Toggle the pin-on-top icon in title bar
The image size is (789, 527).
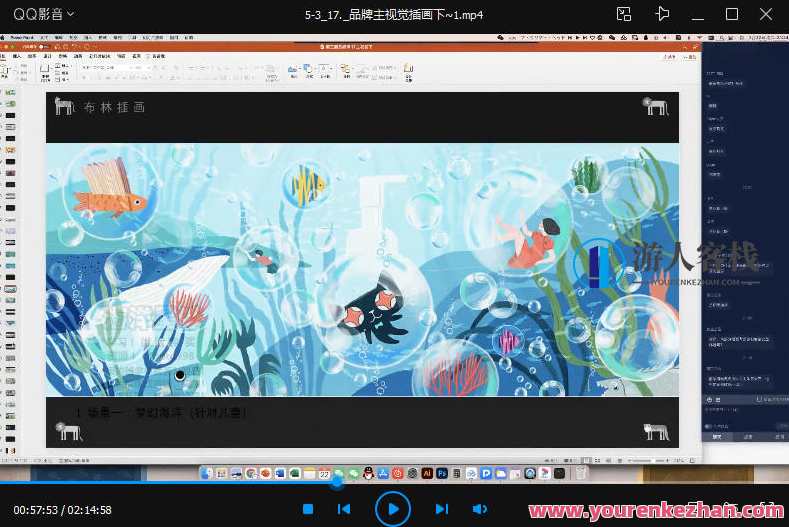coord(662,14)
